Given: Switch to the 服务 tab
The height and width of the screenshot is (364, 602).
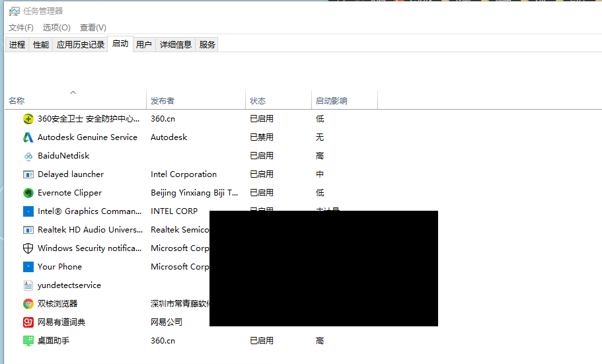Looking at the screenshot, I should click(x=207, y=44).
